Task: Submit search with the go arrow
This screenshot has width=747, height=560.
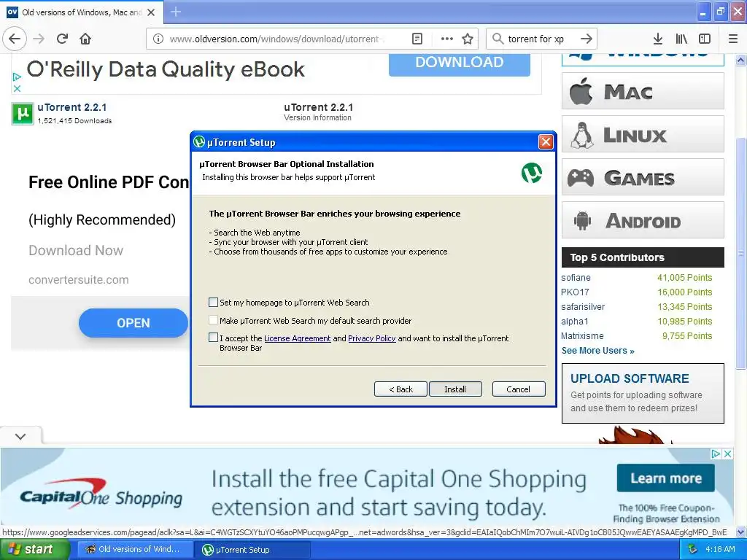Action: coord(587,39)
